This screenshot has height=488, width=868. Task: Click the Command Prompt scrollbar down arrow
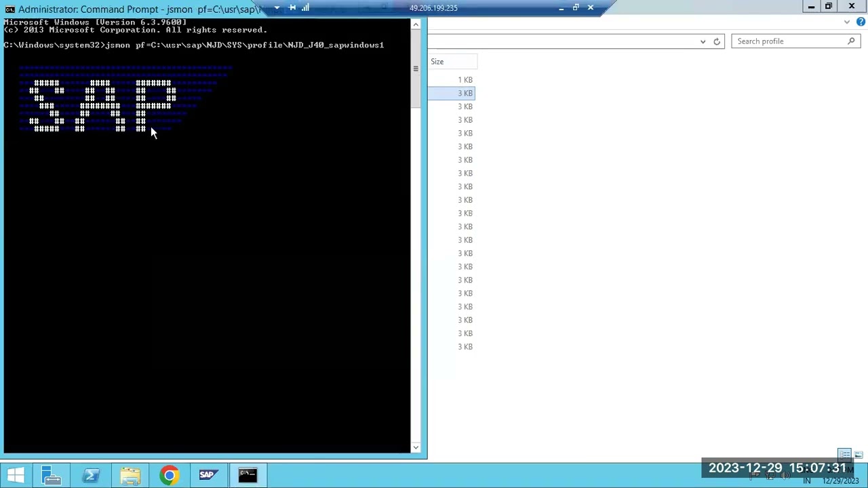pyautogui.click(x=416, y=447)
